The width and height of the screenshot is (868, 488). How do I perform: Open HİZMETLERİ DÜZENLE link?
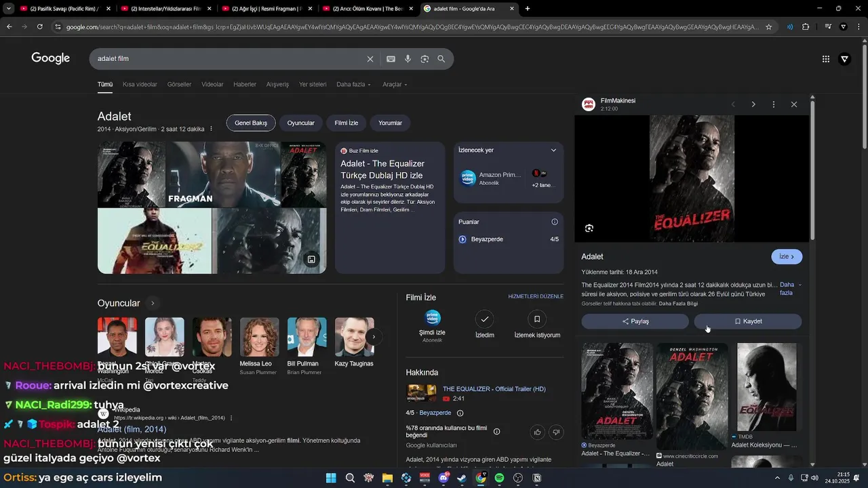pos(536,297)
